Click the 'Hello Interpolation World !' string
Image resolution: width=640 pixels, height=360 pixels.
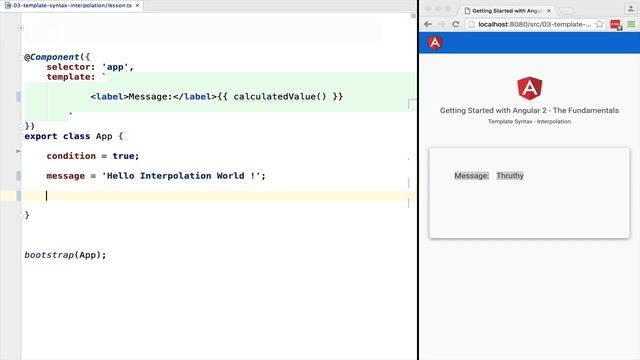click(x=181, y=176)
